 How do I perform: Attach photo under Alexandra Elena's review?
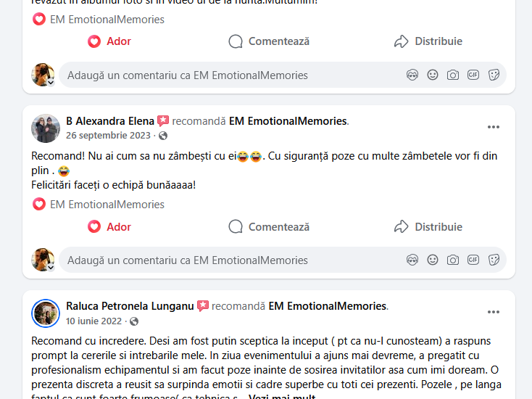(453, 260)
